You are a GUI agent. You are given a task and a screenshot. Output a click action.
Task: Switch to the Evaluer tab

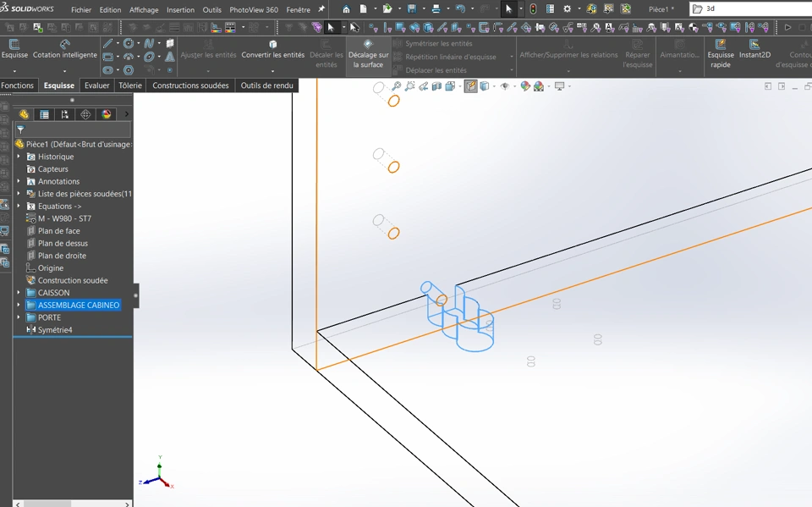pyautogui.click(x=96, y=85)
